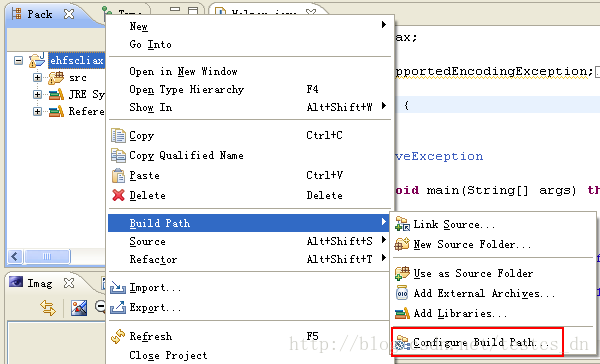The height and width of the screenshot is (364, 600).
Task: Expand the JRE System Library node
Action: coord(37,94)
